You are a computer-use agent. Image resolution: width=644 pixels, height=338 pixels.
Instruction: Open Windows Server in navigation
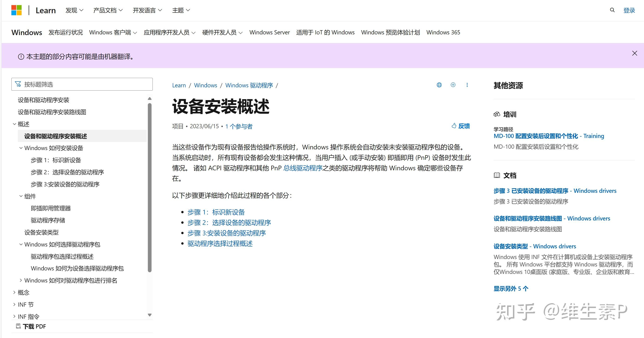(x=269, y=33)
